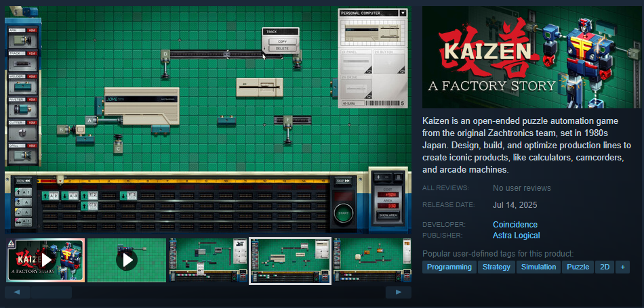This screenshot has width=644, height=308.
Task: Click the Kaizen A Factory Story header image
Action: (x=531, y=57)
